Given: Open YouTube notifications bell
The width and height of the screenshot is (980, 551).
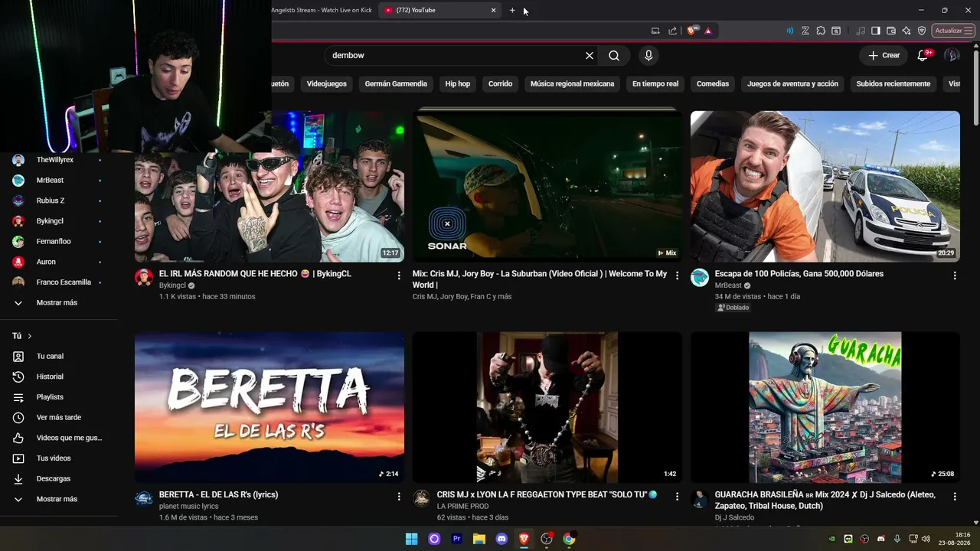Looking at the screenshot, I should coord(923,55).
